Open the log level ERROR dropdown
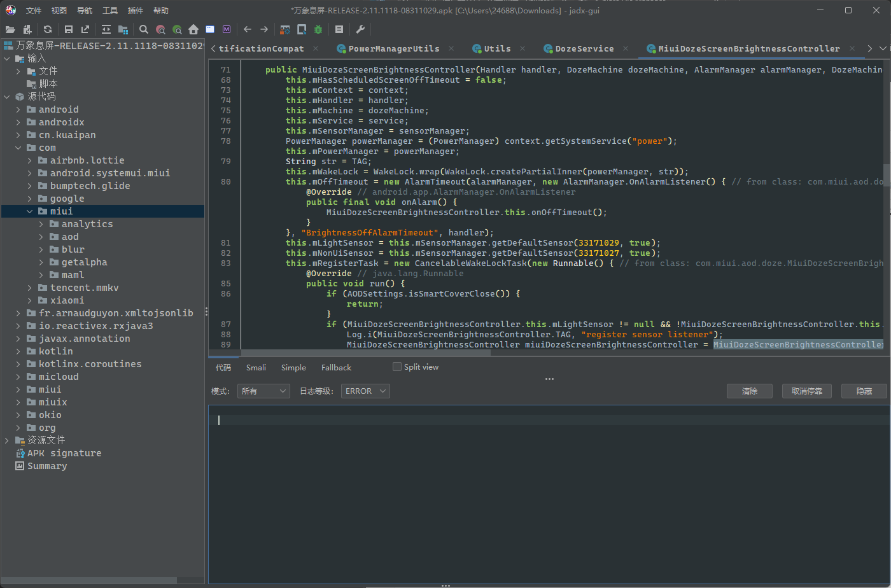Screen dimensions: 891x588 (365, 391)
